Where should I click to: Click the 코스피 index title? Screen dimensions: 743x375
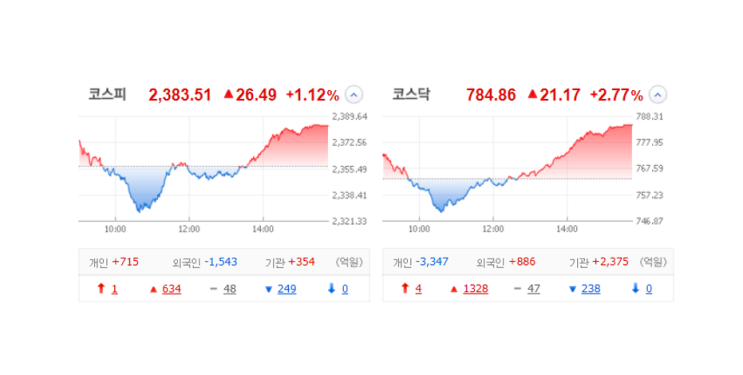coord(108,94)
